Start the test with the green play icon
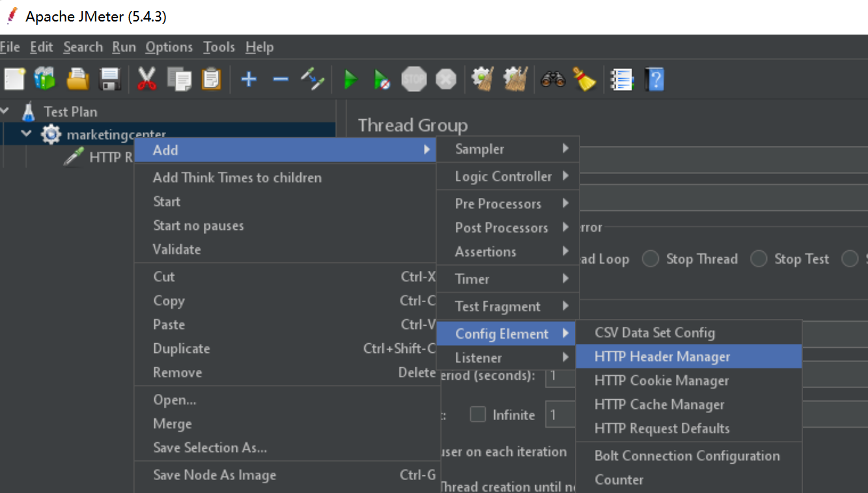Viewport: 868px width, 493px height. [351, 79]
